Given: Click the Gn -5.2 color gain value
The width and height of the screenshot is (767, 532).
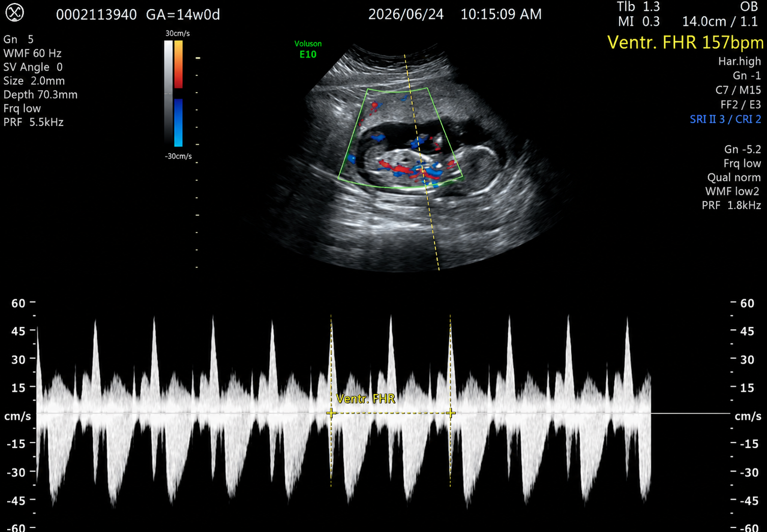Looking at the screenshot, I should (743, 149).
